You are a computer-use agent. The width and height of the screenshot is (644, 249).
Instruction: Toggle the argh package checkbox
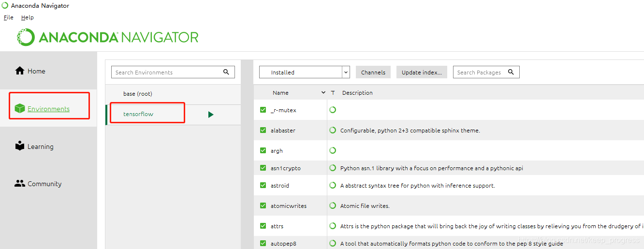[x=263, y=150]
